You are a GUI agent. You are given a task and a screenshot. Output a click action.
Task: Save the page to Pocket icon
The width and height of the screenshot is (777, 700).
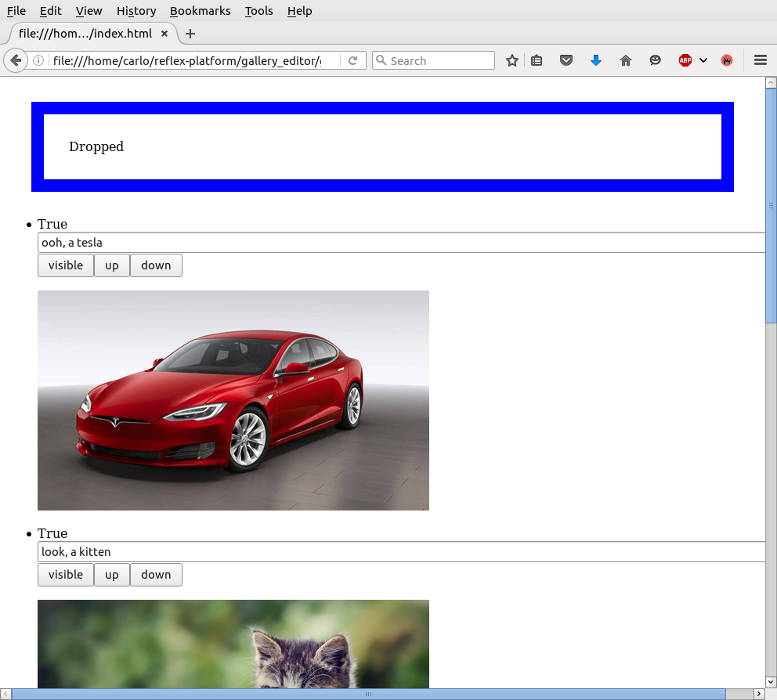(x=566, y=60)
